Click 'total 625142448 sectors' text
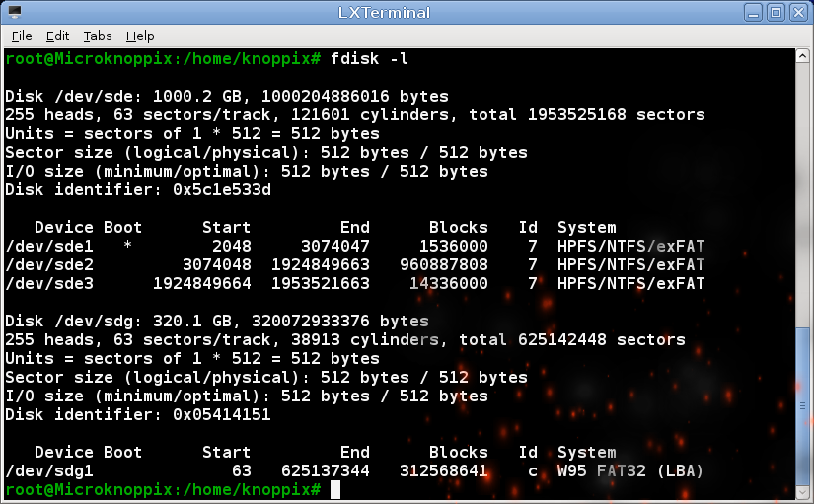This screenshot has height=504, width=814. [x=572, y=339]
